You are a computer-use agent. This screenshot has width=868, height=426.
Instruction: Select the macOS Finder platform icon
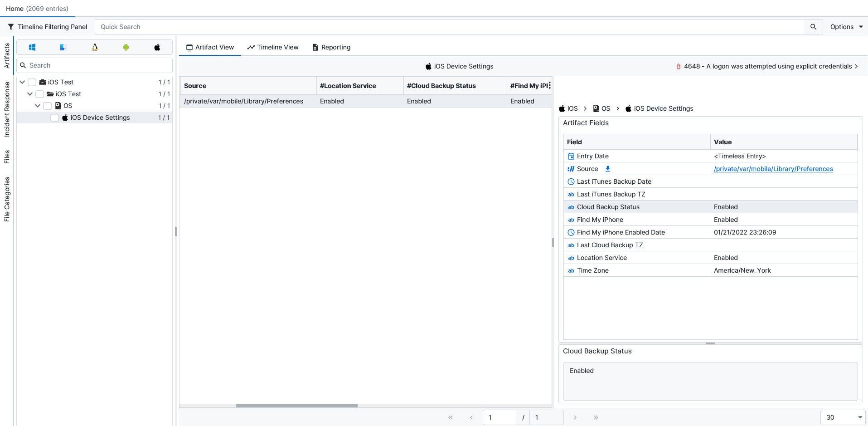(63, 47)
